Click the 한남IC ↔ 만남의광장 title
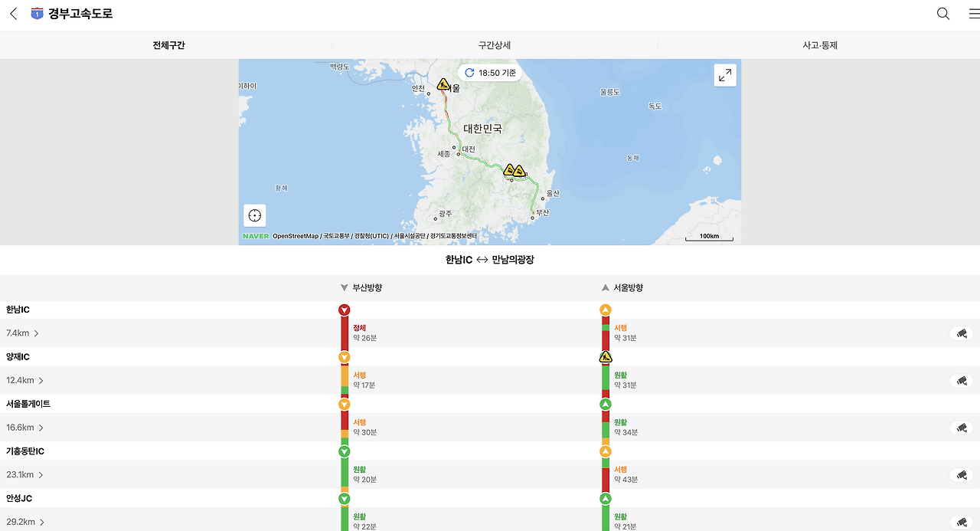 pyautogui.click(x=489, y=260)
